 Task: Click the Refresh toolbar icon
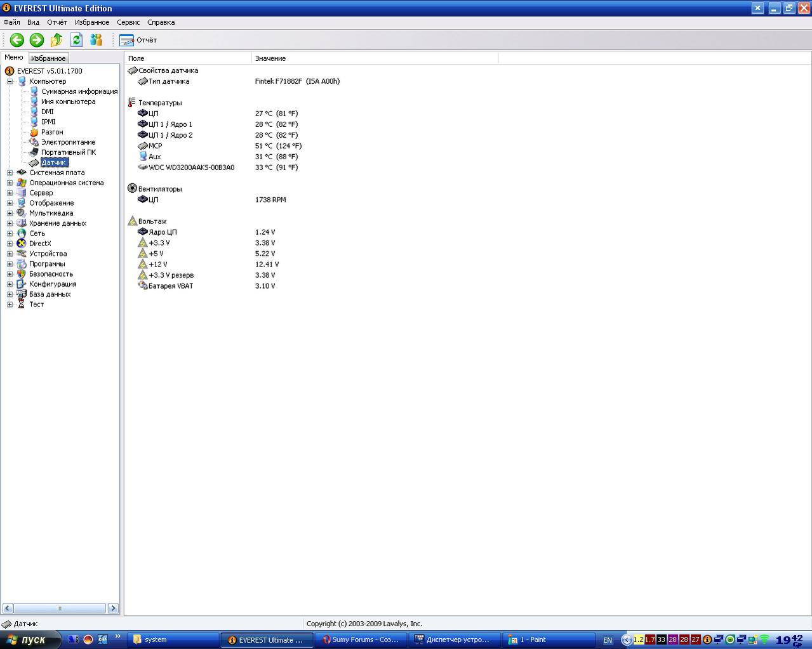(76, 40)
